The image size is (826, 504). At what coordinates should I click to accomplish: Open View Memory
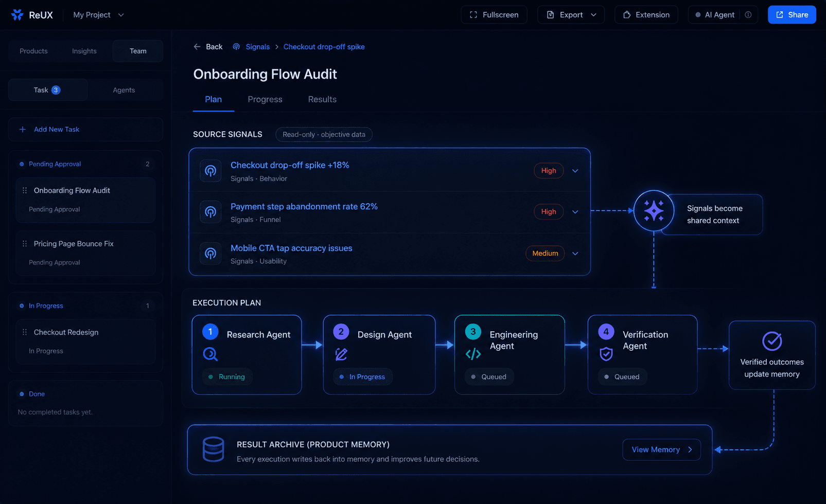click(661, 449)
